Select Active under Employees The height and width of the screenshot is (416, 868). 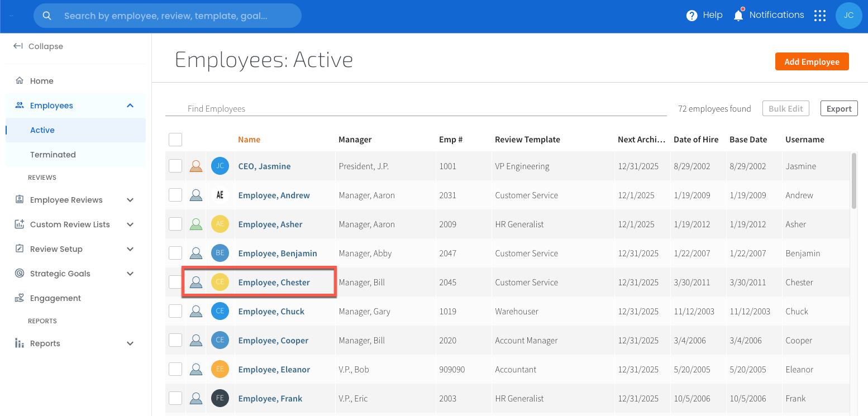click(42, 130)
